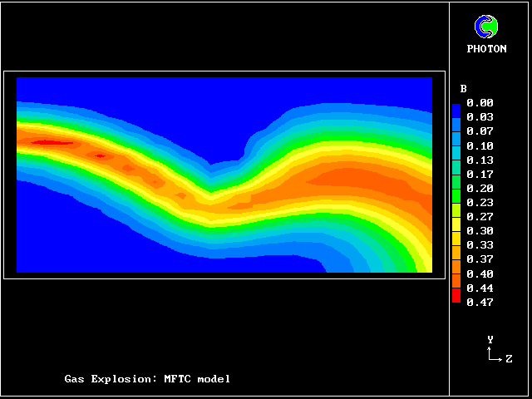Click the "Gas Explosion: MFTC model" title text
Viewport: 532px width, 399px height.
tap(147, 379)
